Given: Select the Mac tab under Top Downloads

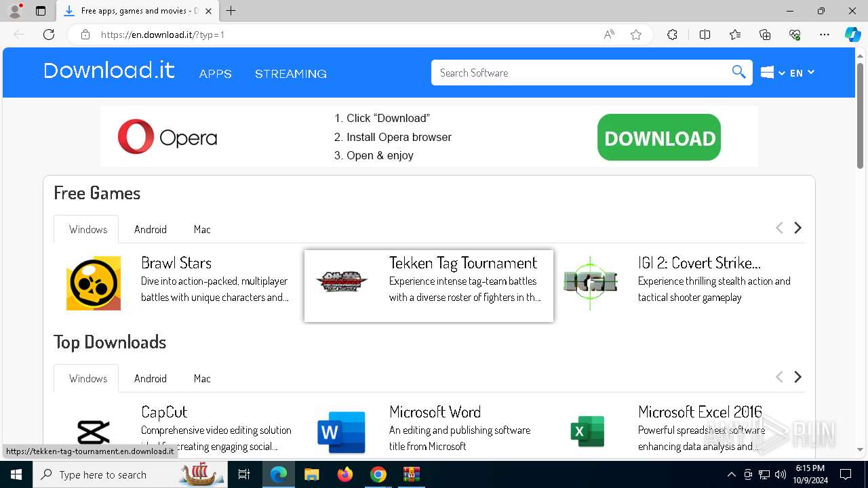Looking at the screenshot, I should (202, 378).
